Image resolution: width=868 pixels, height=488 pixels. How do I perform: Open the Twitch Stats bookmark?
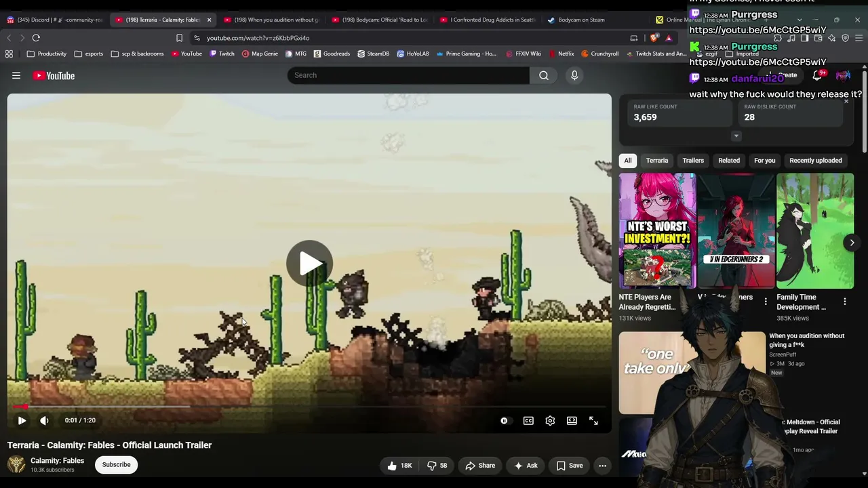point(655,54)
